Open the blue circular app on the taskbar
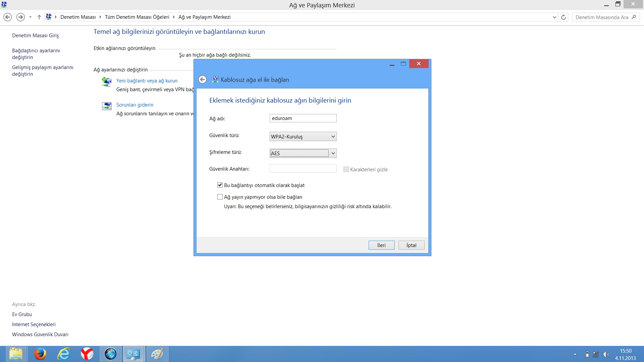 (x=111, y=354)
